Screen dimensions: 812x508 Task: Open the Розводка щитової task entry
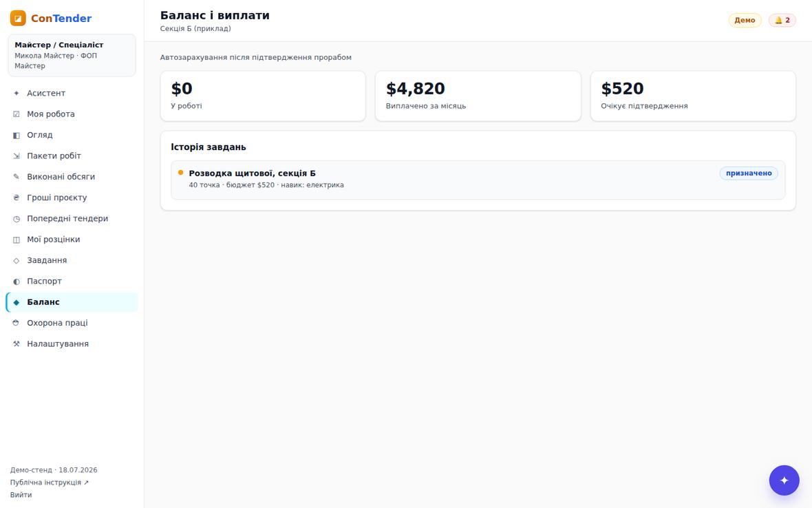pyautogui.click(x=478, y=180)
